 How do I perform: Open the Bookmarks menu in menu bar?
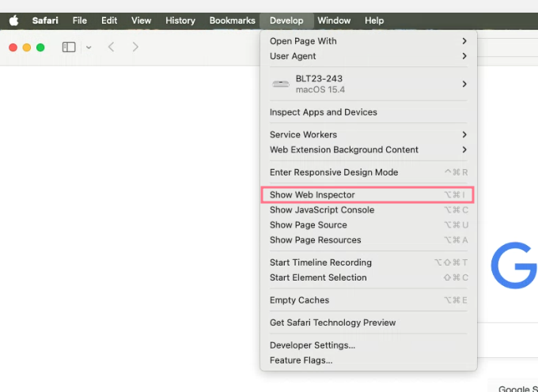[232, 21]
